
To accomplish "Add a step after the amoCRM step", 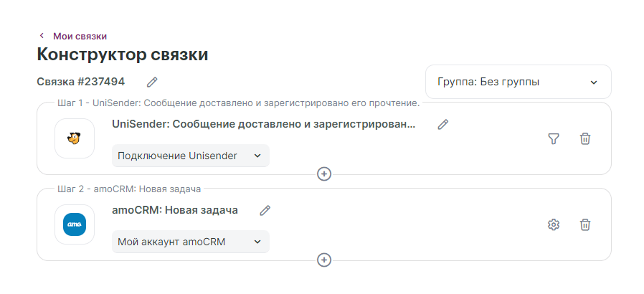I will 324,260.
